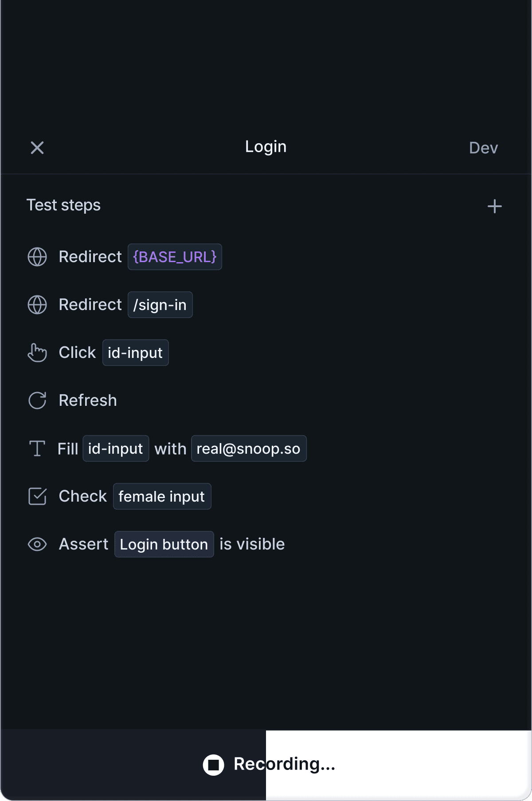This screenshot has height=801, width=532.
Task: Stop recording using the stop icon
Action: pyautogui.click(x=214, y=765)
